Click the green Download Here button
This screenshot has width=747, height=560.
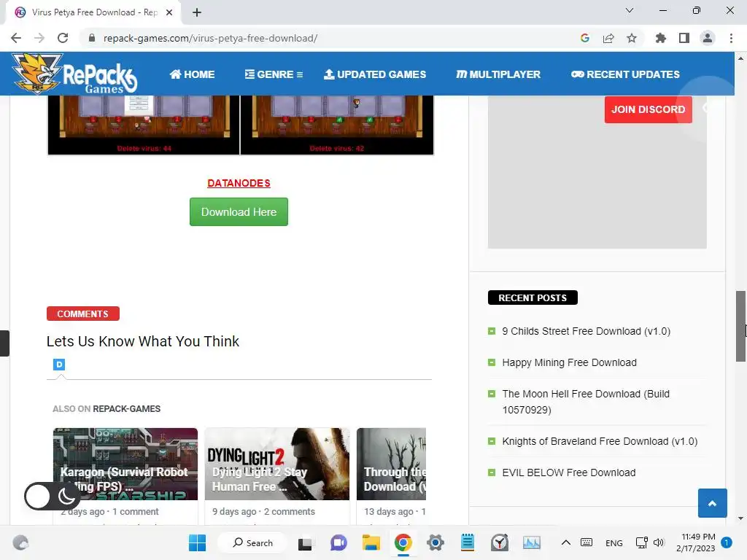pyautogui.click(x=239, y=212)
